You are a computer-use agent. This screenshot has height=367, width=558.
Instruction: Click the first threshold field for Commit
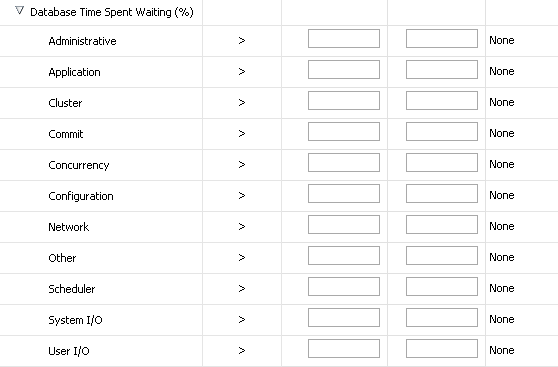pos(344,131)
